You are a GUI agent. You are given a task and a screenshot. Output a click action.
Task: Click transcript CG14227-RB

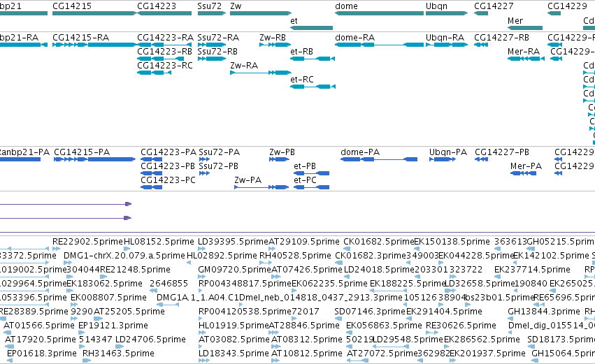481,45
